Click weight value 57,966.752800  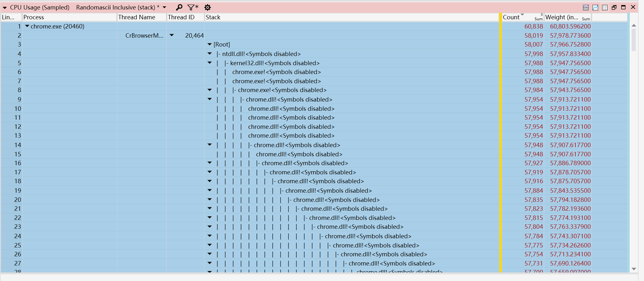(x=570, y=44)
